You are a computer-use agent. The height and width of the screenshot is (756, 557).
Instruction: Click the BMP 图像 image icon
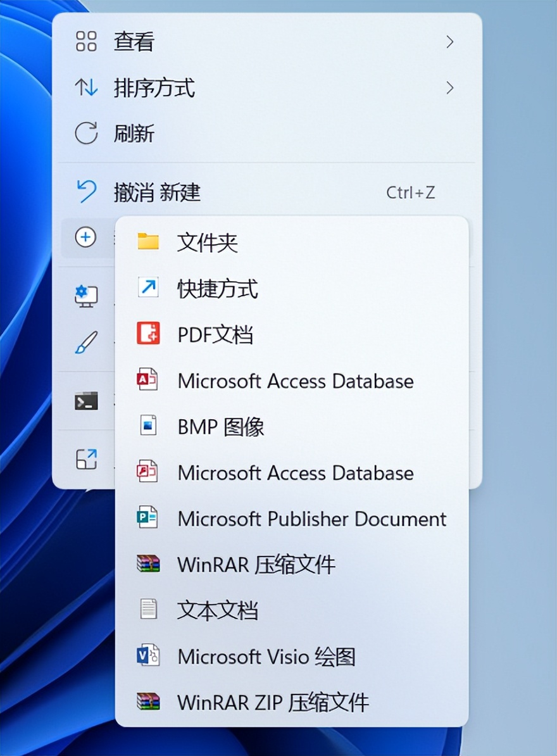pos(147,426)
